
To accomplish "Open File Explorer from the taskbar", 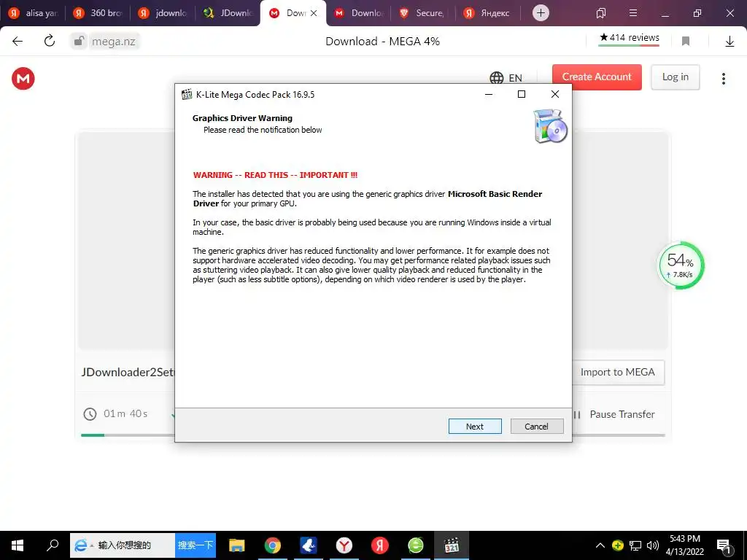I will [x=237, y=545].
